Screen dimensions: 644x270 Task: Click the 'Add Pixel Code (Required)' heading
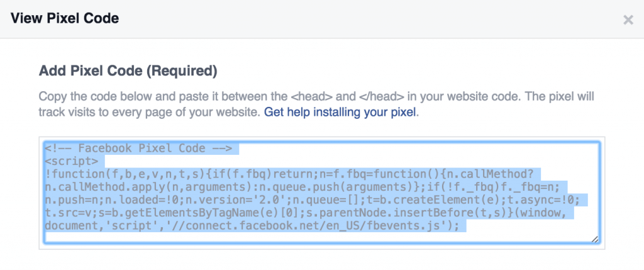coord(128,71)
